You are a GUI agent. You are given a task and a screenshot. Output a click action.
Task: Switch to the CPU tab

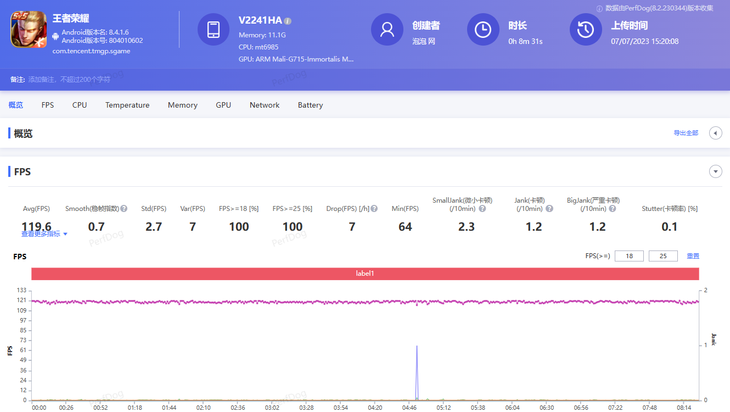(x=79, y=105)
